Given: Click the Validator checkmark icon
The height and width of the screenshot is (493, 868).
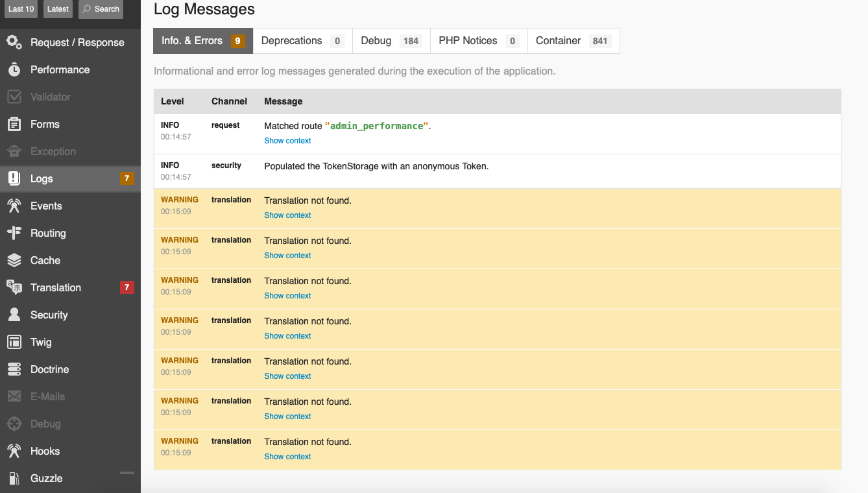Looking at the screenshot, I should (x=14, y=97).
